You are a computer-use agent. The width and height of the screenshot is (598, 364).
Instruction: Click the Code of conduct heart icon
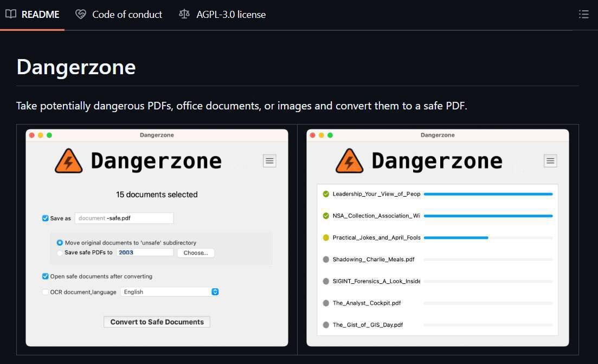pyautogui.click(x=80, y=15)
